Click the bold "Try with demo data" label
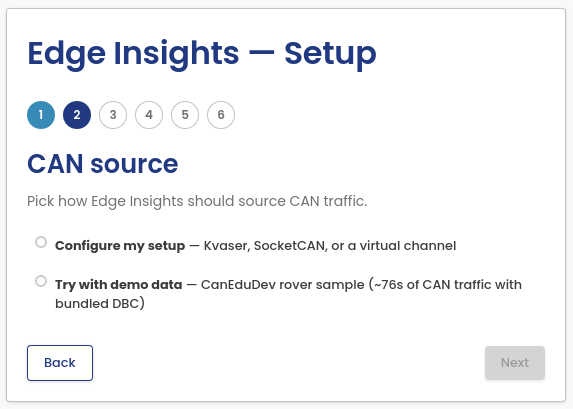Viewport: 573px width, 409px height. pos(118,285)
